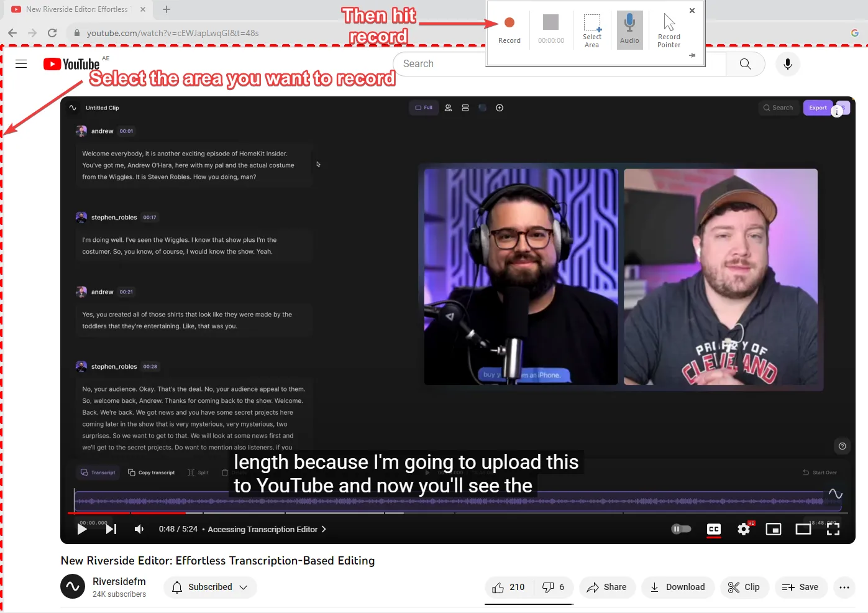Image resolution: width=868 pixels, height=613 pixels.
Task: Open a new browser tab
Action: (167, 9)
